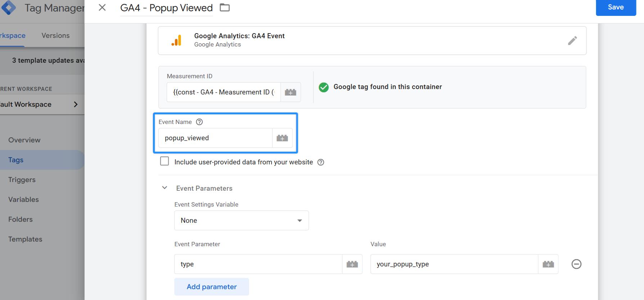Click the Event Settings Variable label
Viewport: 644px width, 300px height.
pyautogui.click(x=206, y=204)
